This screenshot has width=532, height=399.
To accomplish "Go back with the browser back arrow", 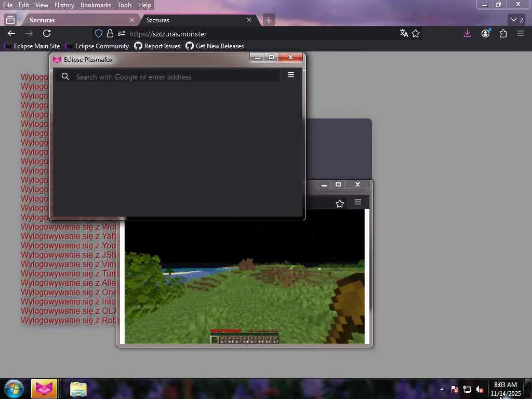I will click(x=11, y=33).
